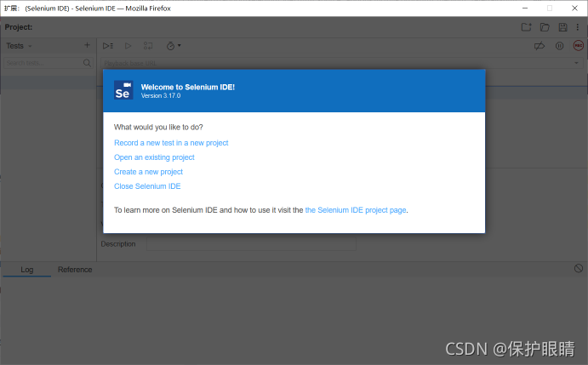Minimize the Firefox window
The height and width of the screenshot is (365, 588).
click(x=525, y=8)
